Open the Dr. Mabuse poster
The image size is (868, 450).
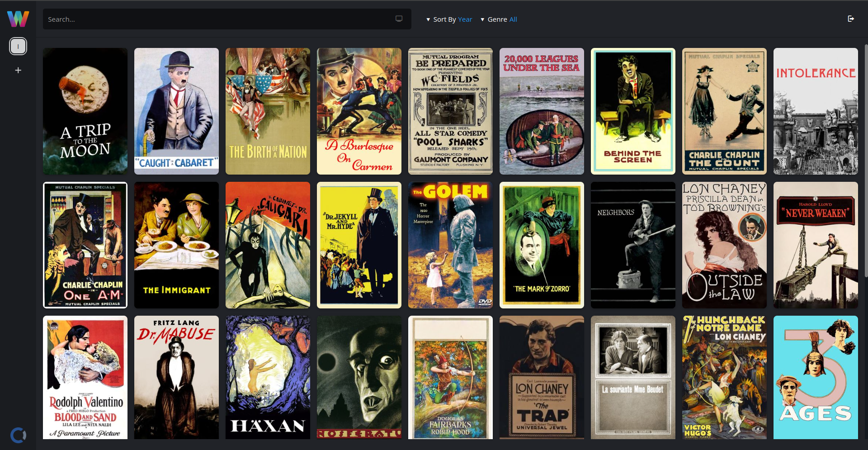(176, 377)
